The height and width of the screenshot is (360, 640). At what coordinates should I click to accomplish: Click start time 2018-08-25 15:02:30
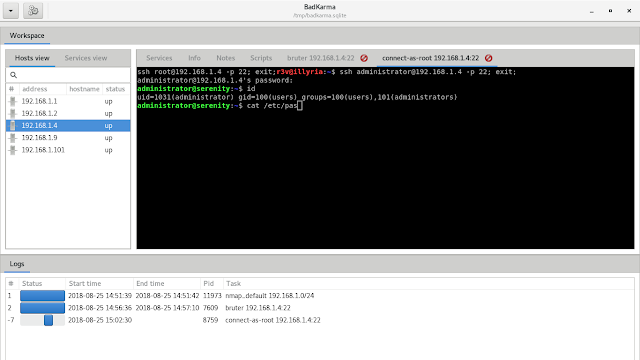(x=100, y=320)
